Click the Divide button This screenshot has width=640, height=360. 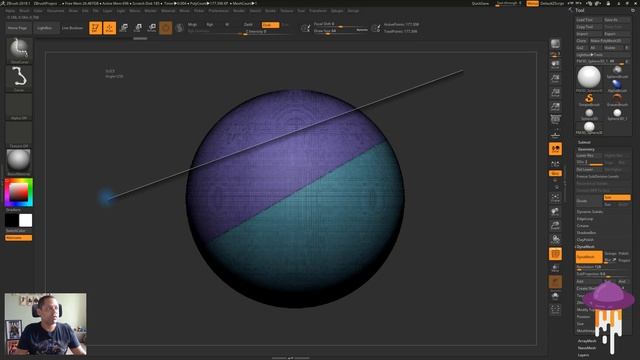click(589, 201)
